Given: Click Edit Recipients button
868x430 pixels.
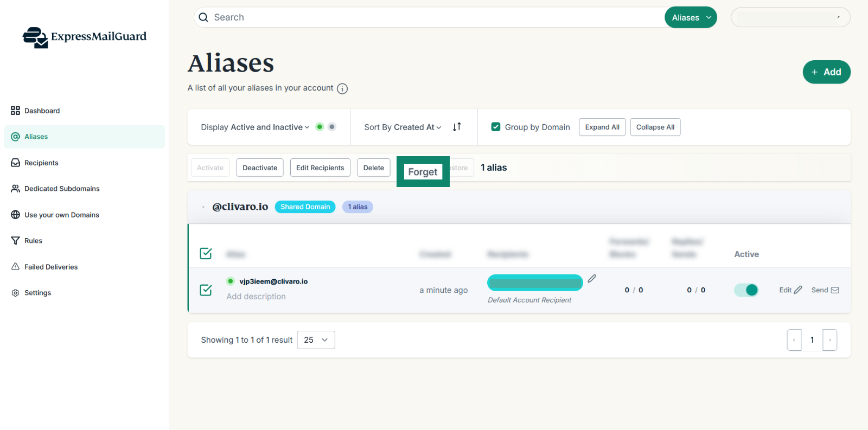Looking at the screenshot, I should coord(320,168).
